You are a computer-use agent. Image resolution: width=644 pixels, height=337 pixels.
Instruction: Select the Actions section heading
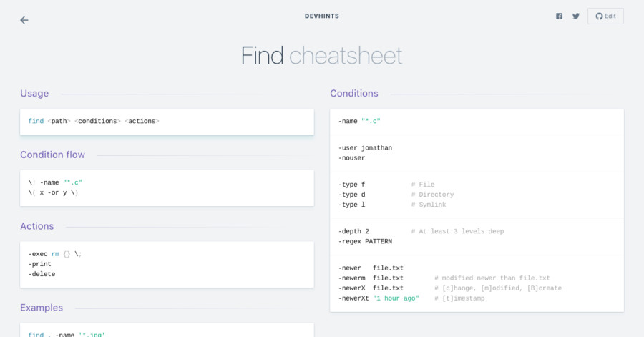[x=36, y=226]
